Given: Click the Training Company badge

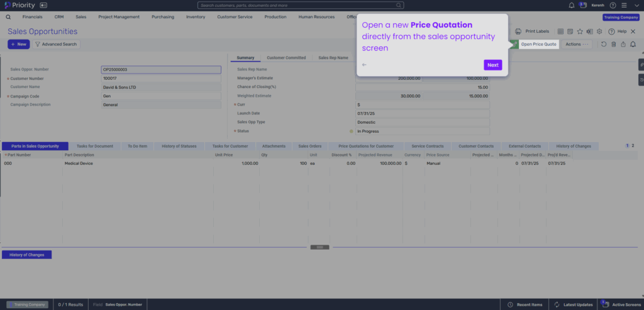Looking at the screenshot, I should (x=621, y=17).
